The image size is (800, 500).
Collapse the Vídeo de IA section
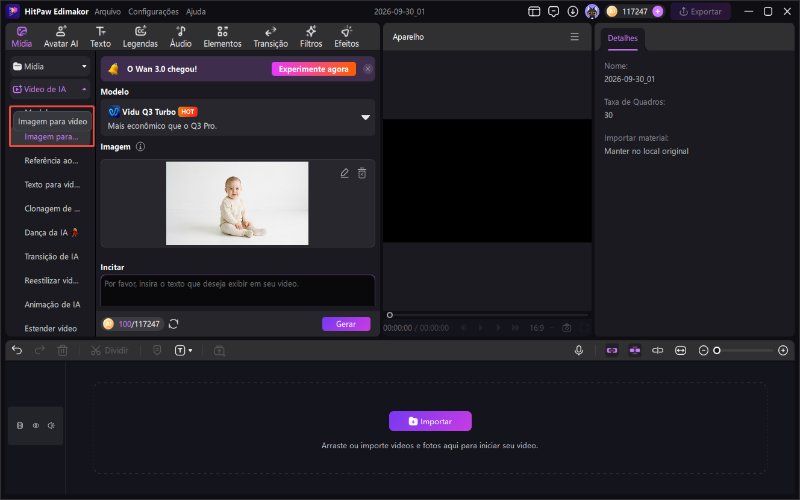point(50,89)
